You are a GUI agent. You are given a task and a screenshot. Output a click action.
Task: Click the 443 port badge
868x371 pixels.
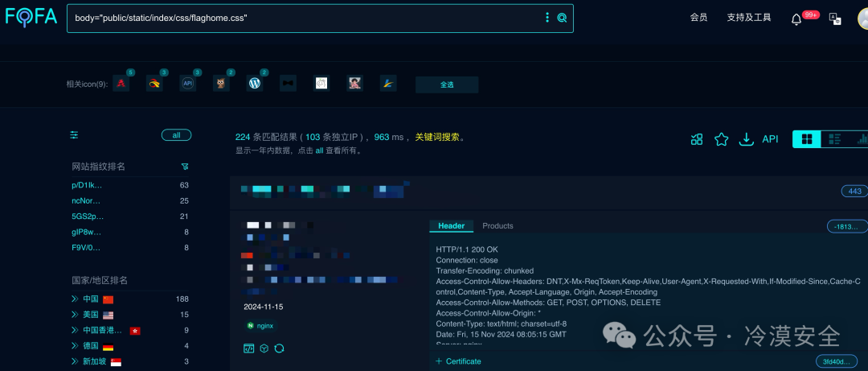(854, 192)
